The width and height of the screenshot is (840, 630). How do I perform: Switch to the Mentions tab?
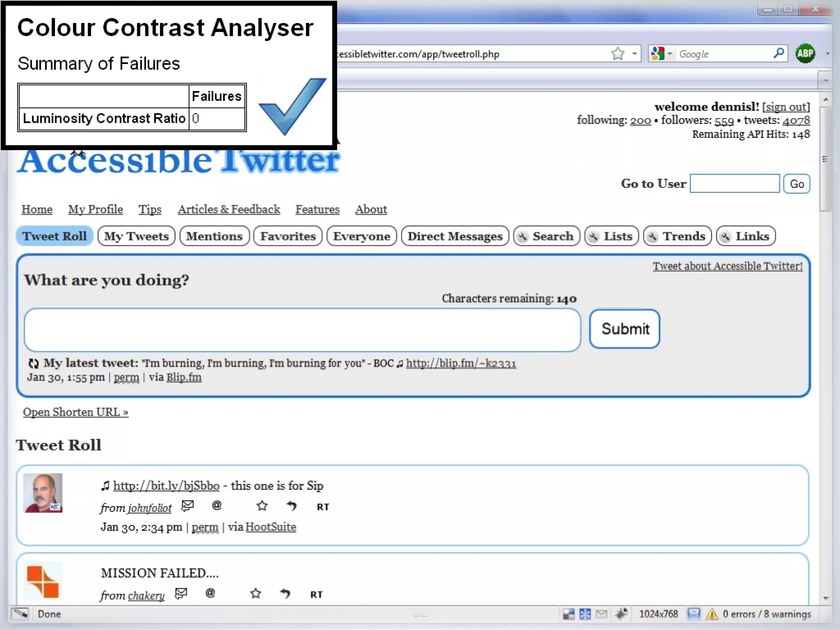pos(214,236)
